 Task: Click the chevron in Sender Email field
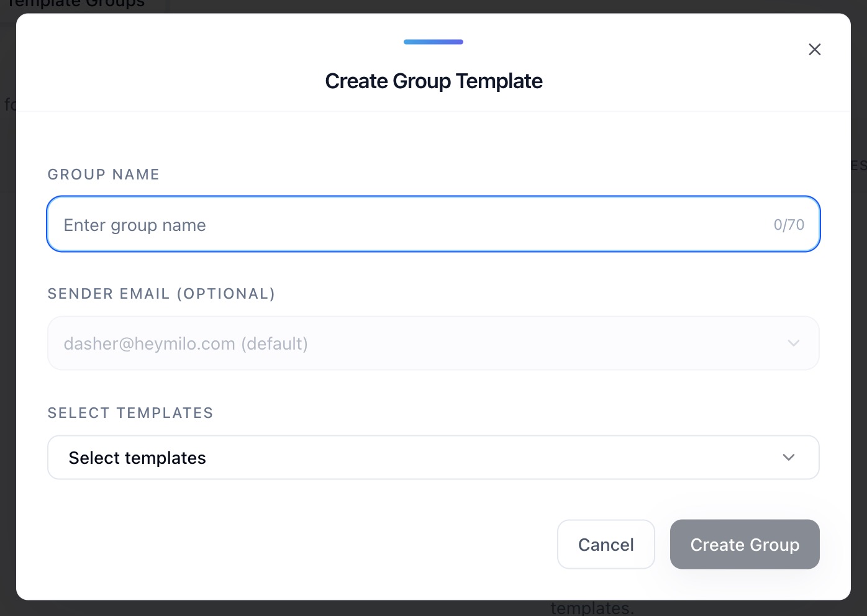tap(793, 343)
